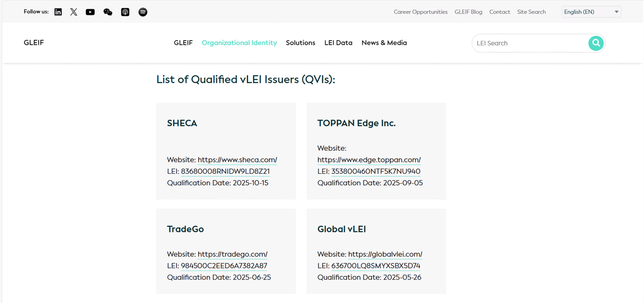Open GLEIF LinkedIn page icon
644x303 pixels.
pyautogui.click(x=58, y=12)
